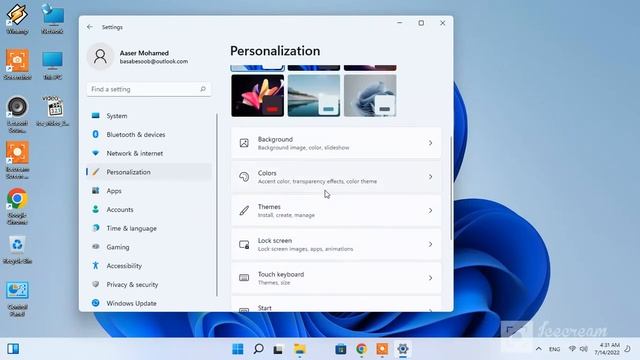Open the Windows Start button on taskbar
640x360 pixels.
[238, 349]
